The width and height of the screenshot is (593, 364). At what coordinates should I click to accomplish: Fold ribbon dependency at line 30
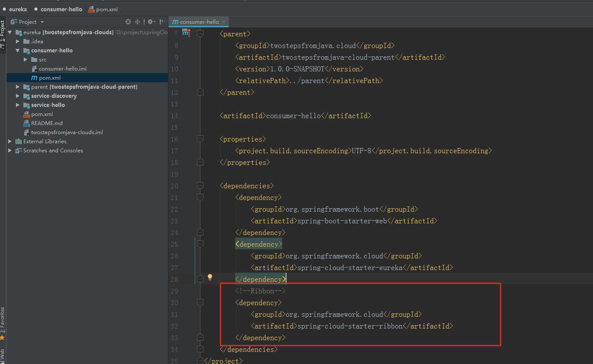tap(200, 302)
